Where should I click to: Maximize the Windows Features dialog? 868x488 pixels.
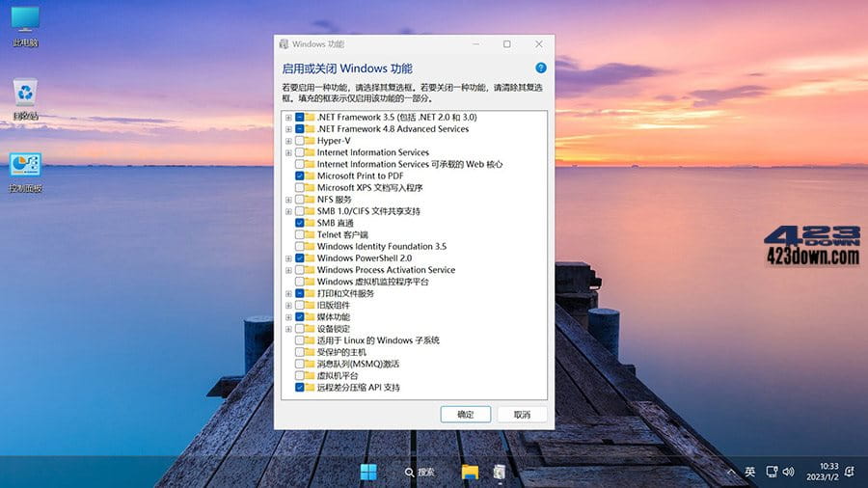pyautogui.click(x=507, y=43)
